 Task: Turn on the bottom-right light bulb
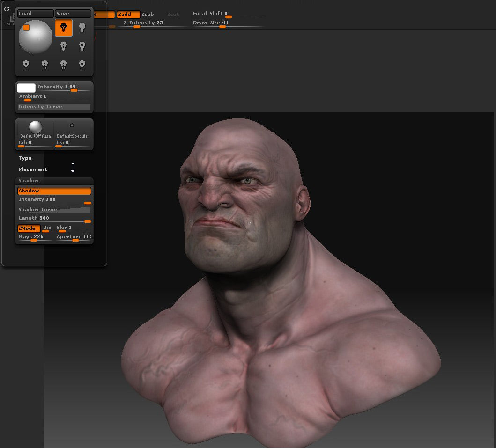[82, 64]
